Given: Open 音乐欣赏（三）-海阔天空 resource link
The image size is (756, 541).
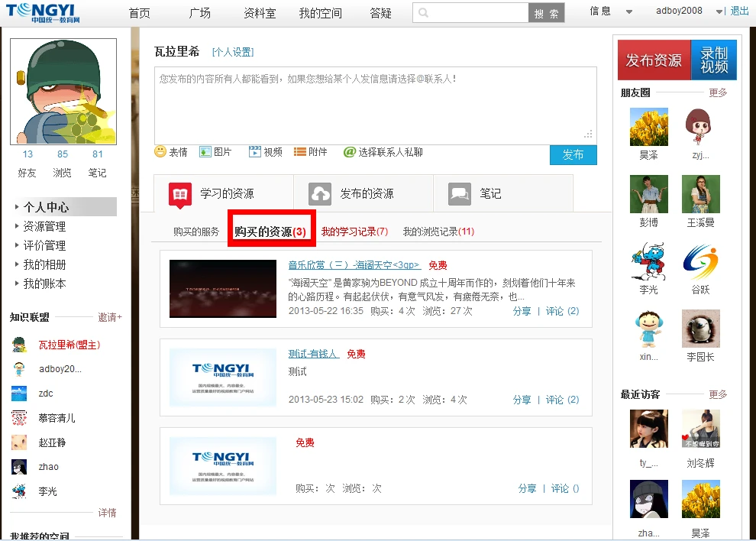Looking at the screenshot, I should [x=354, y=265].
